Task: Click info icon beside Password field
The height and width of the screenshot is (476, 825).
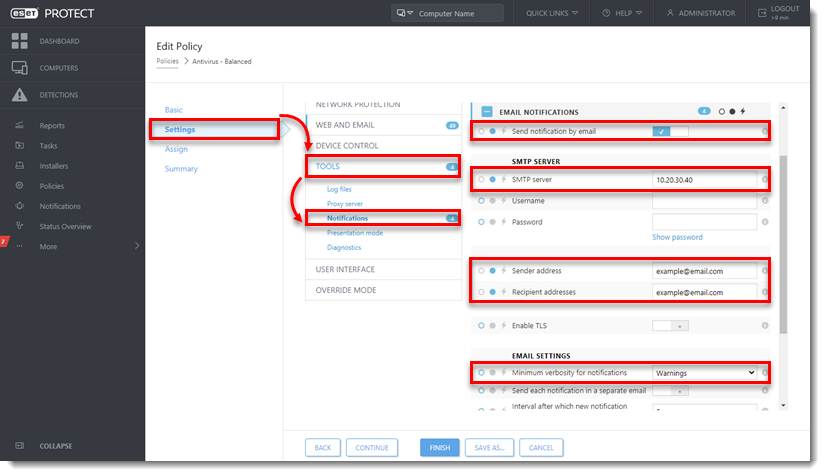Action: (765, 222)
